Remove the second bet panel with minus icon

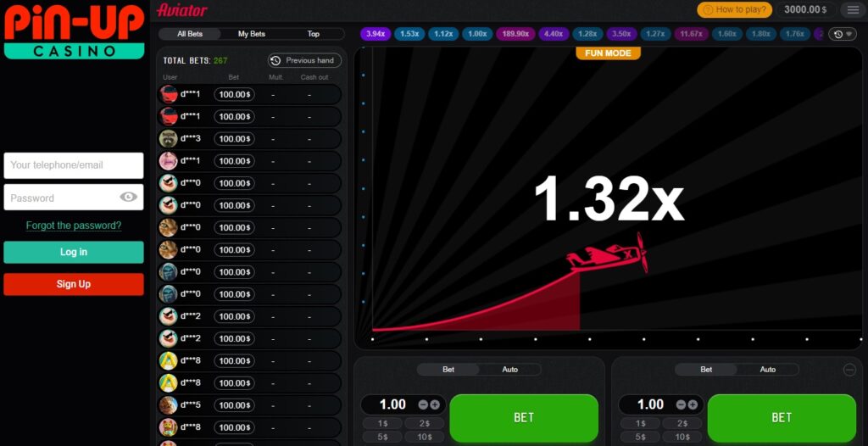pos(849,370)
